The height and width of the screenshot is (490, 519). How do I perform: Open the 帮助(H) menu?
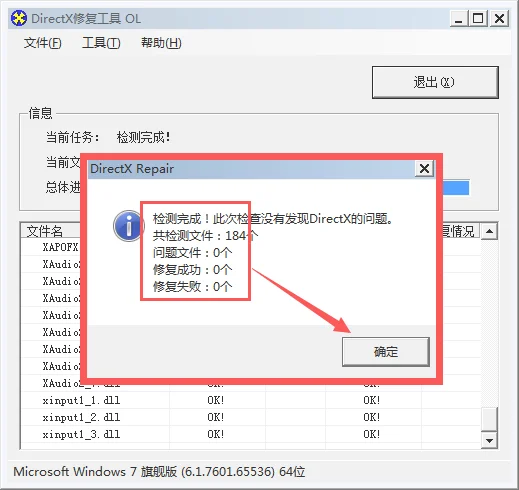click(161, 43)
